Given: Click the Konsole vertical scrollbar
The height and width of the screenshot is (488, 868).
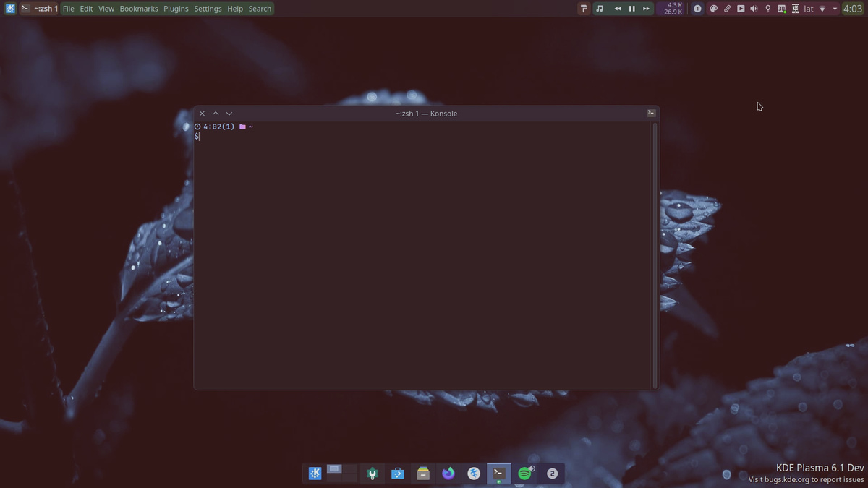Looking at the screenshot, I should coord(655,255).
